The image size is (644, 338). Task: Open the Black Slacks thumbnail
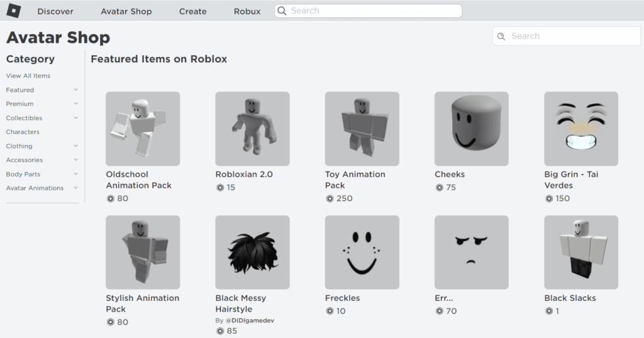click(581, 253)
